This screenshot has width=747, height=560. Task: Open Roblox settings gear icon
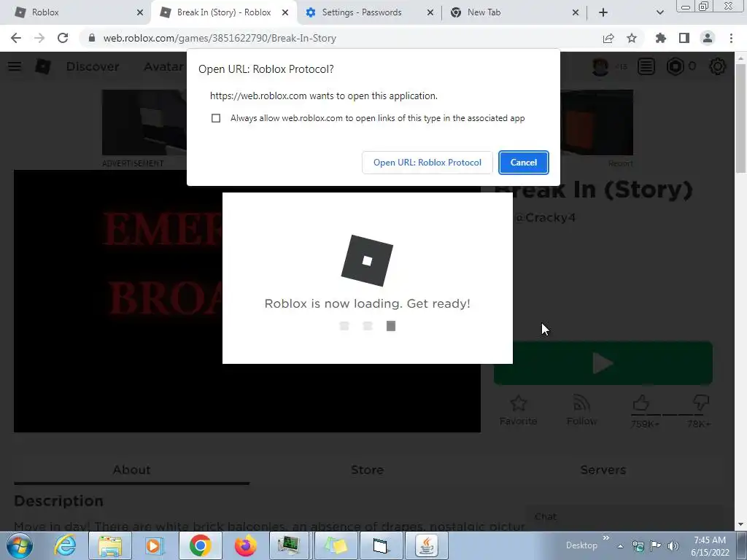718,66
